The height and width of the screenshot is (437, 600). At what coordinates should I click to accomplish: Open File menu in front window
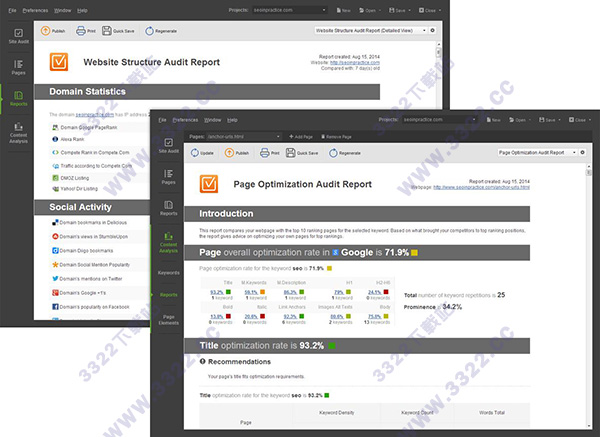click(162, 120)
